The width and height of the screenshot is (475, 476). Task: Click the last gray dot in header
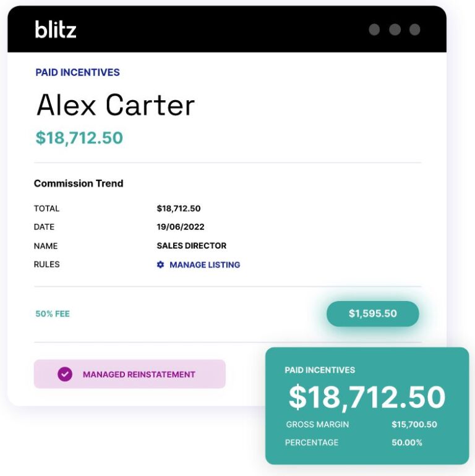(x=415, y=30)
